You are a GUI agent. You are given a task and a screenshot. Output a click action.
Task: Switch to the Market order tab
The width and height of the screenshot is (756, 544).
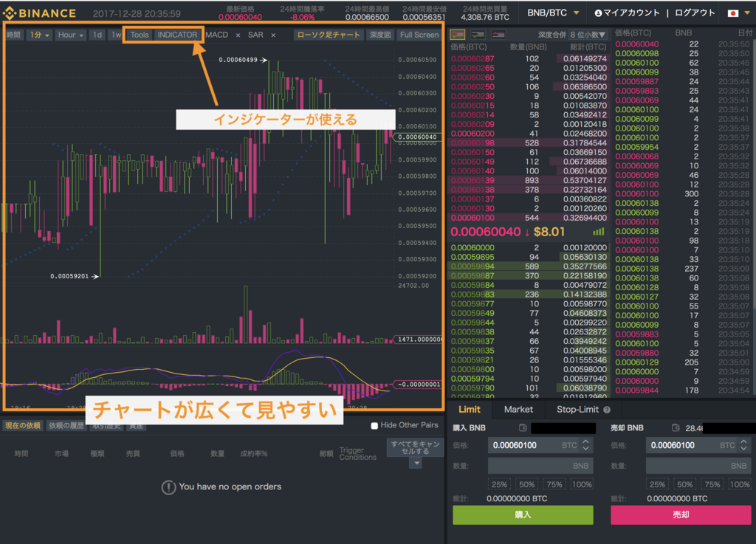point(518,410)
